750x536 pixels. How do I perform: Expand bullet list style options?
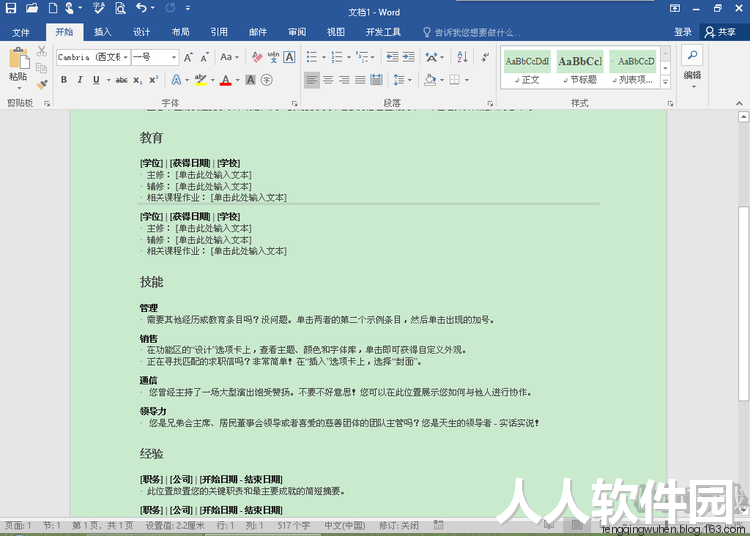[324, 57]
